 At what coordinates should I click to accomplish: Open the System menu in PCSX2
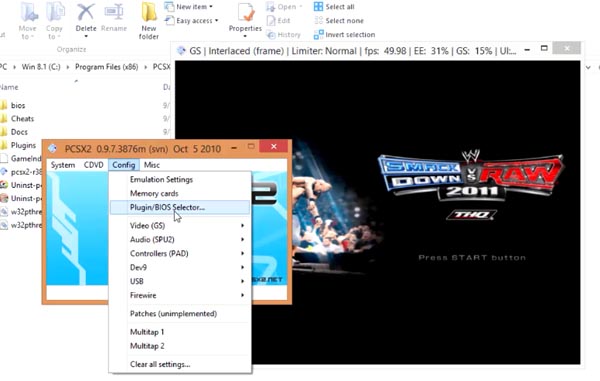click(63, 165)
